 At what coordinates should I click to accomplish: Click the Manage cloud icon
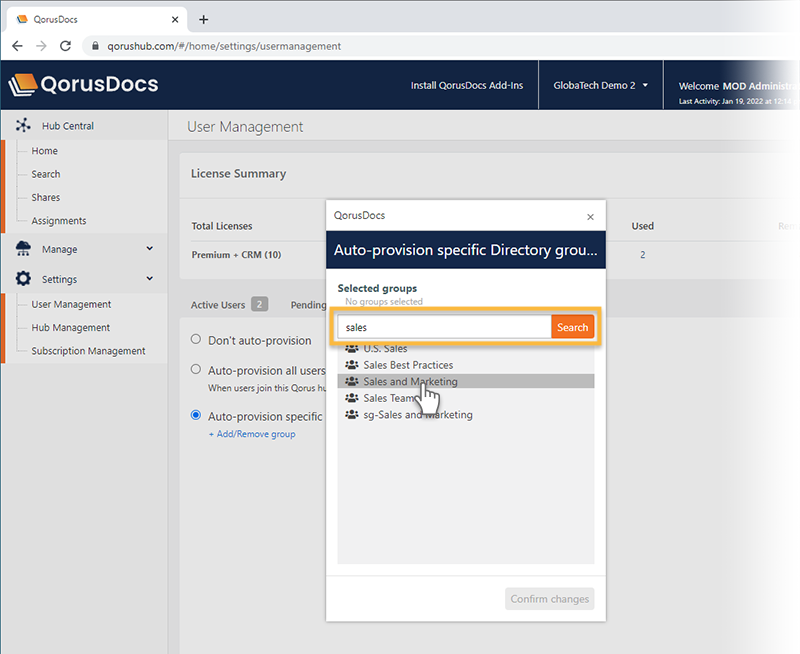(x=23, y=249)
